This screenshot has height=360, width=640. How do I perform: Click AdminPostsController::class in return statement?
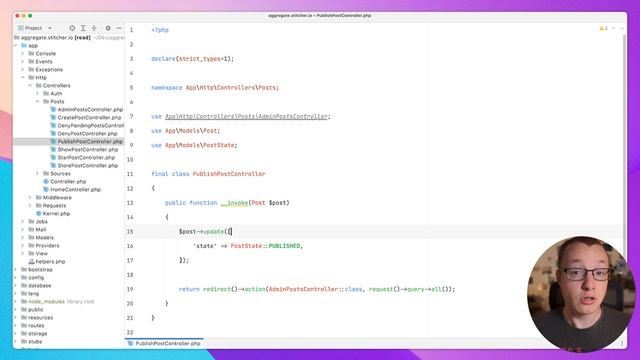click(x=315, y=289)
